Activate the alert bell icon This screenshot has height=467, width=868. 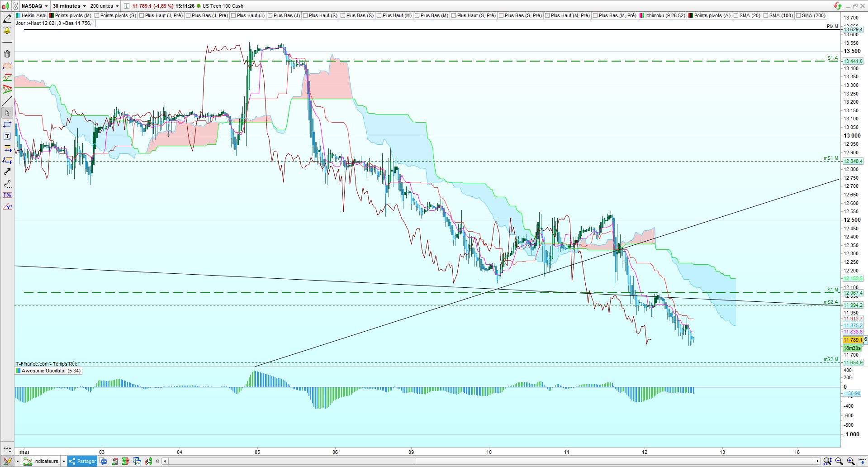7,31
